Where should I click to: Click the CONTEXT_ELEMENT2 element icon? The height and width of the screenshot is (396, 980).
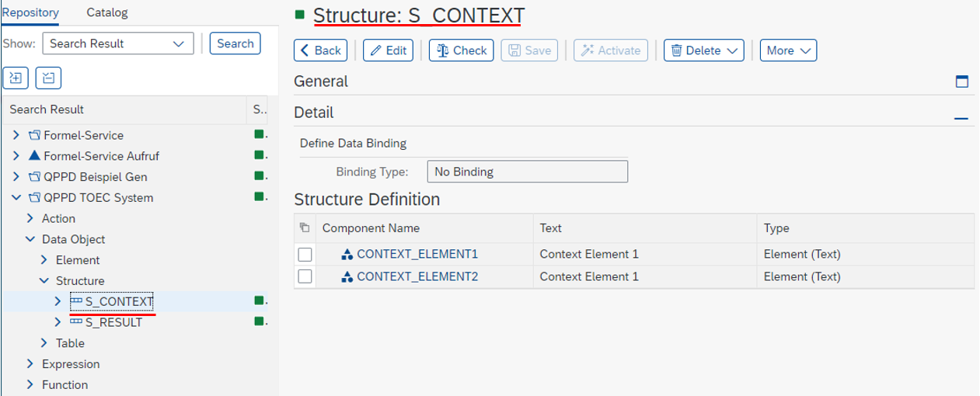coord(347,276)
